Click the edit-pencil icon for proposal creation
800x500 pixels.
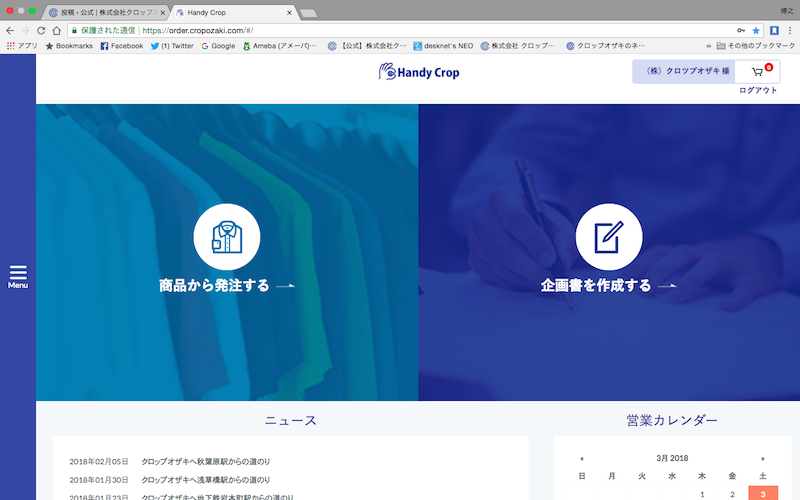click(x=608, y=236)
